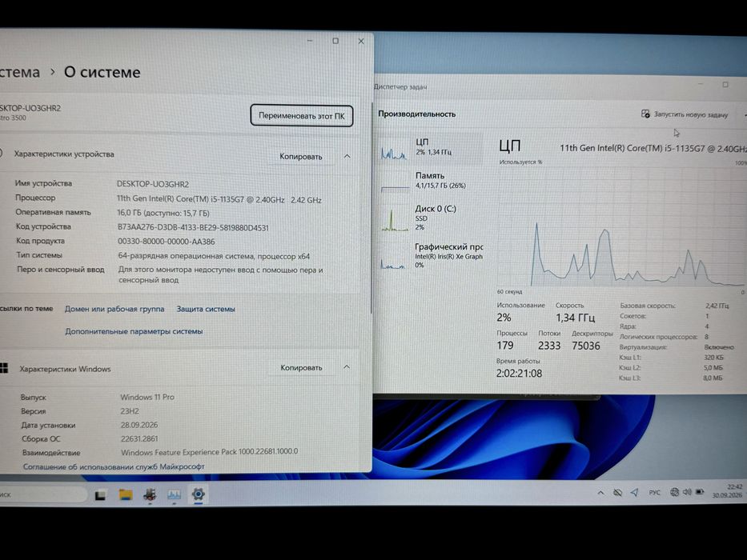Image resolution: width=747 pixels, height=560 pixels.
Task: Click the OS build 22631.2861 value
Action: point(139,439)
